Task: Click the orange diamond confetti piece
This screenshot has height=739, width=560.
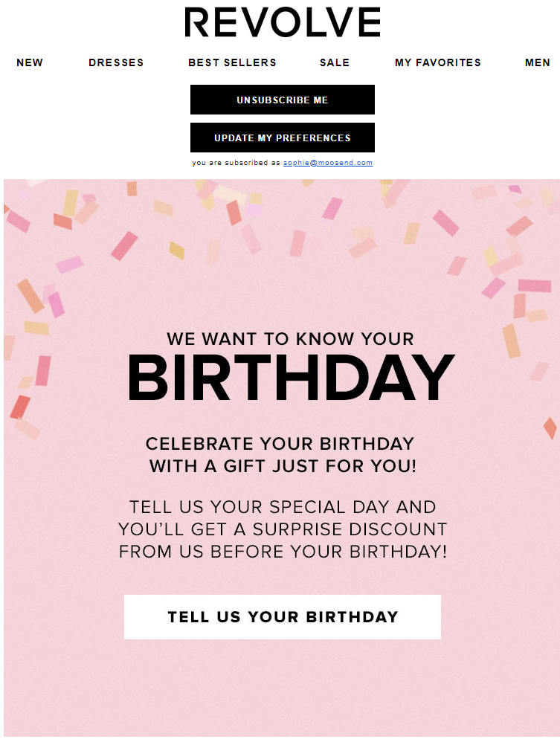Action: (550, 428)
